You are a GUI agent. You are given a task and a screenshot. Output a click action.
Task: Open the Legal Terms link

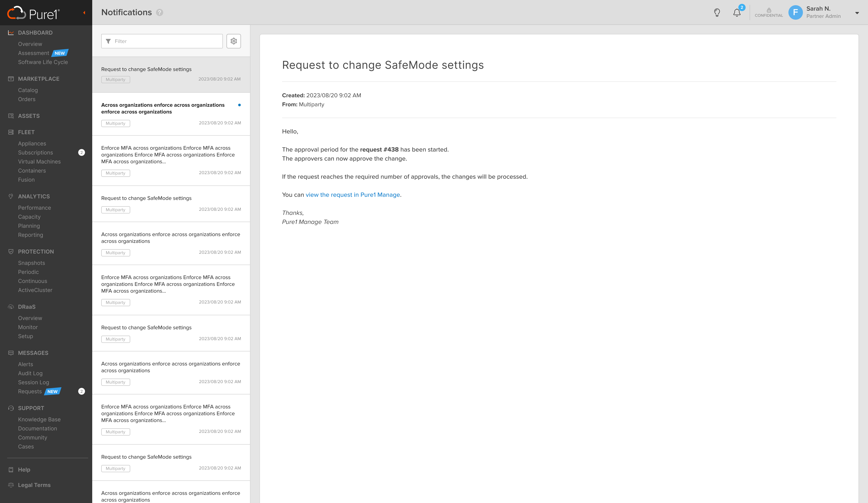pos(34,485)
